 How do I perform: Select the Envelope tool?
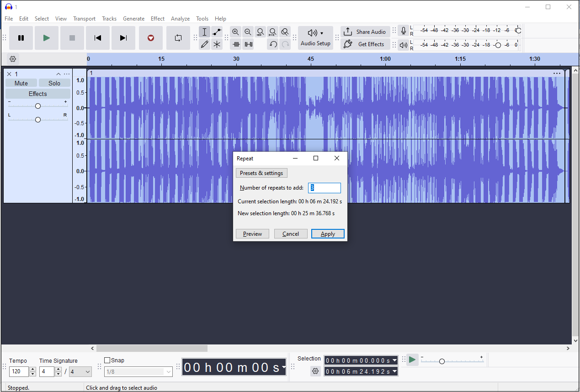tap(216, 32)
